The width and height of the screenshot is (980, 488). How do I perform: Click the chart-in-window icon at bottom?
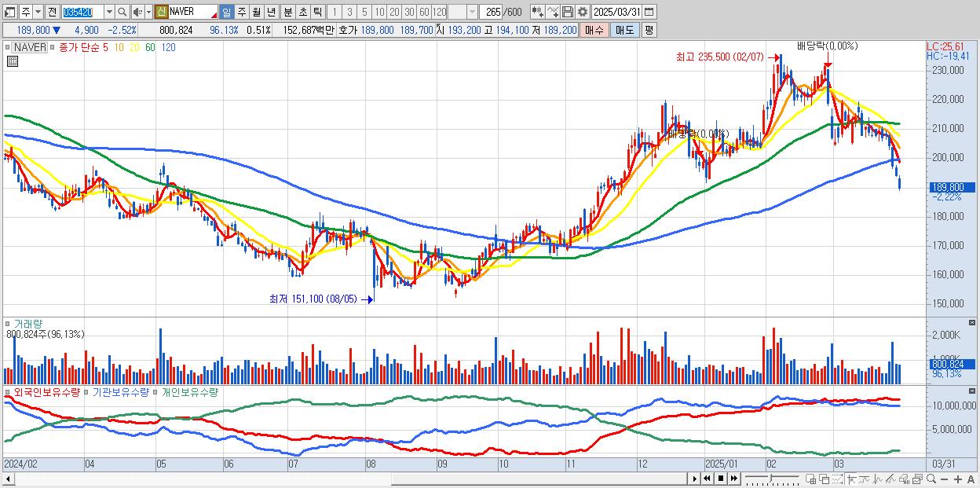coord(917,479)
